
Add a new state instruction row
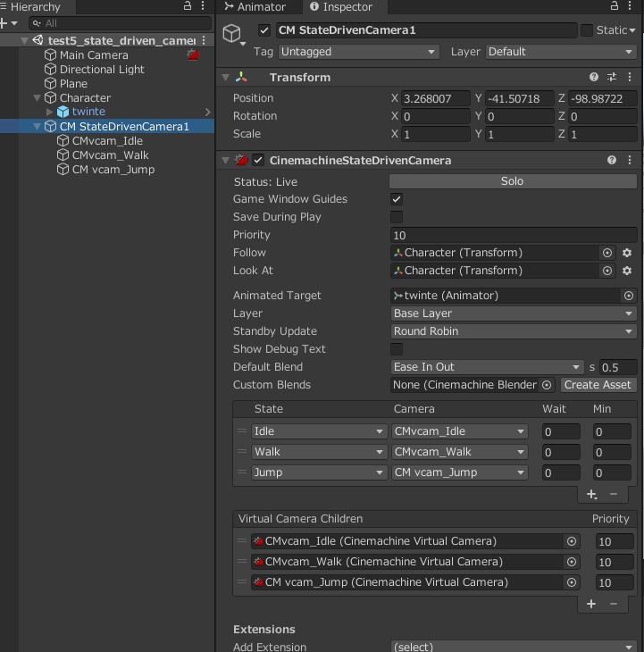(x=592, y=495)
